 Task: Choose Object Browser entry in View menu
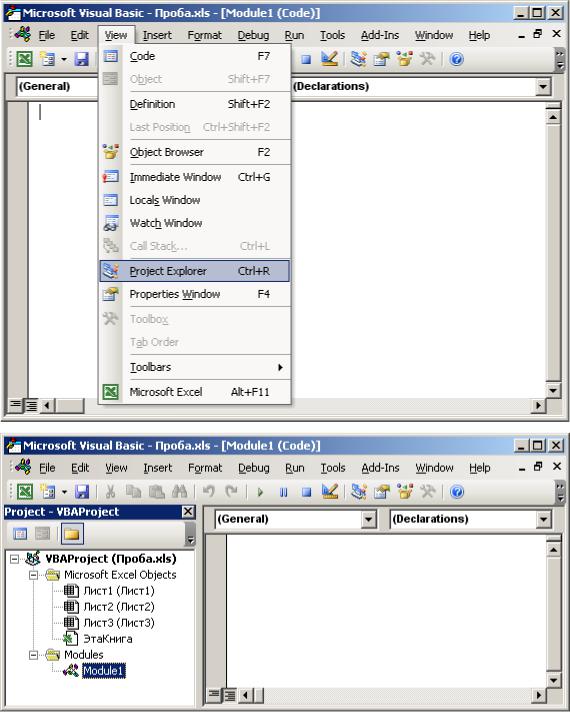195,152
